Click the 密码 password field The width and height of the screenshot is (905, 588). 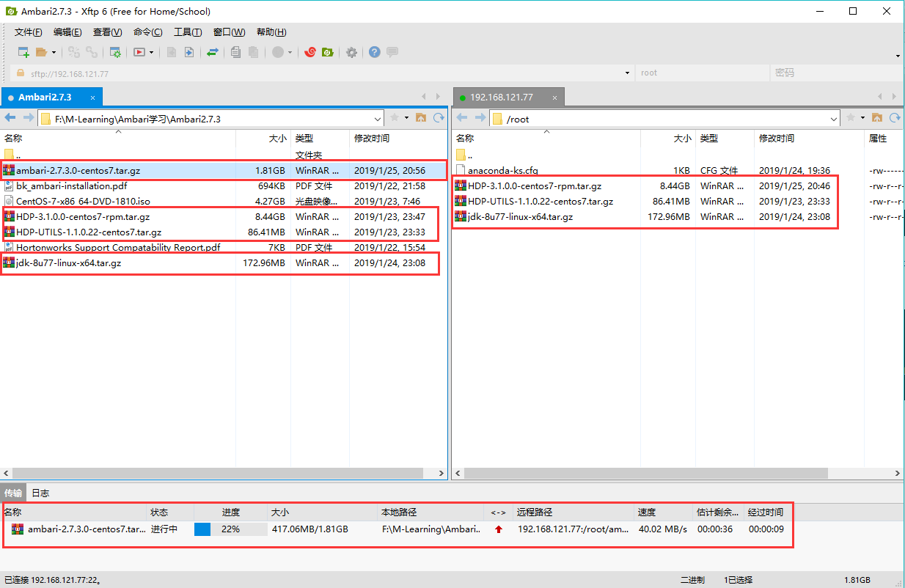click(x=835, y=73)
